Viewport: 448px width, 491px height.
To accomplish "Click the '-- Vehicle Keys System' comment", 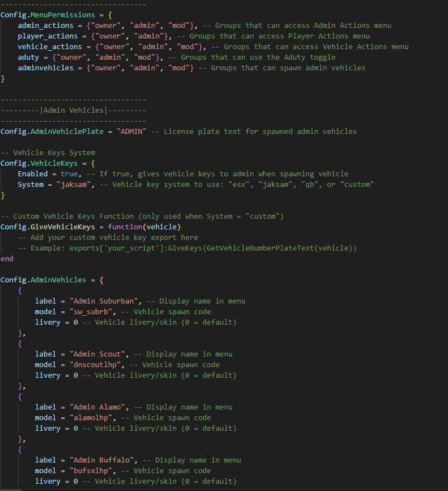I will [x=48, y=153].
